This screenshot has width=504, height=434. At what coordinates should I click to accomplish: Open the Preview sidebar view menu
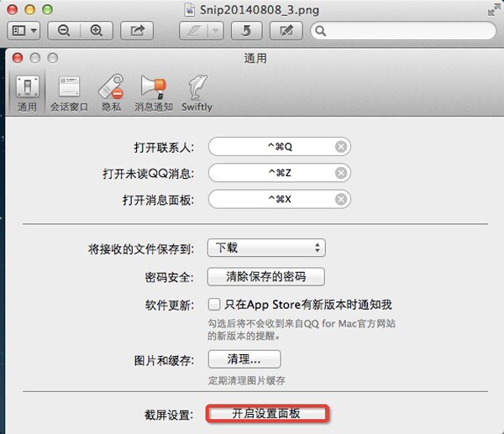click(24, 31)
